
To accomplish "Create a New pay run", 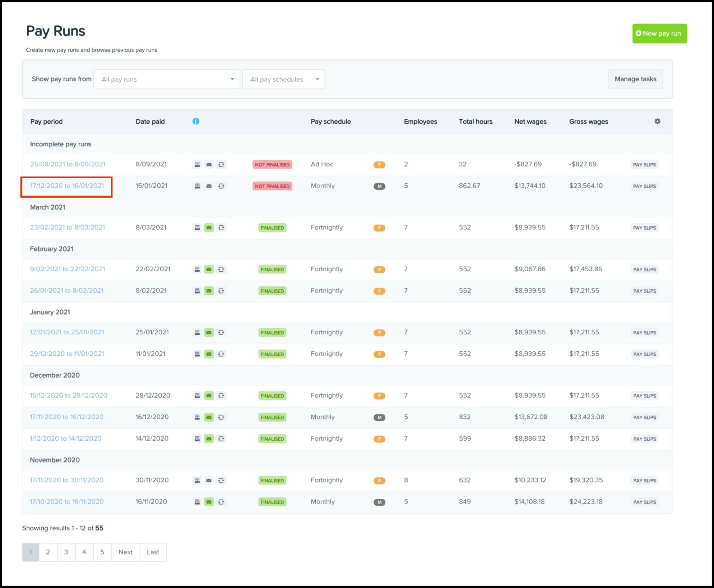I will click(659, 34).
